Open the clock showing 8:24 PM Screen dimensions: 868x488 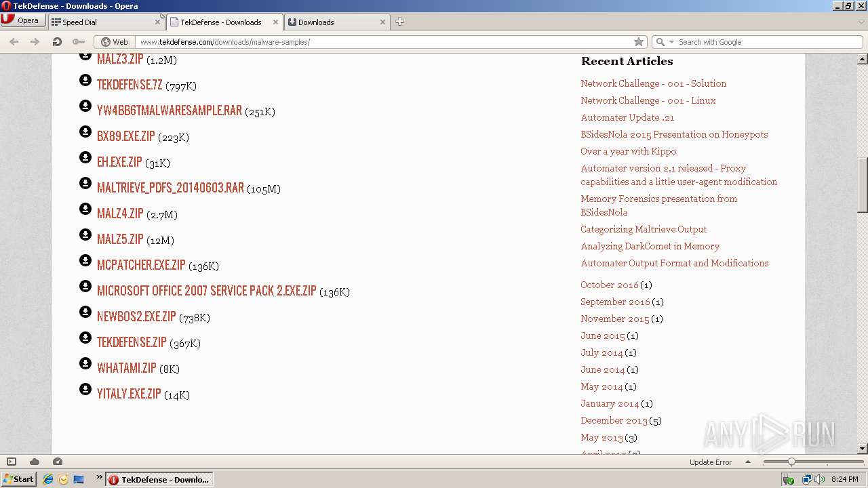tap(844, 479)
